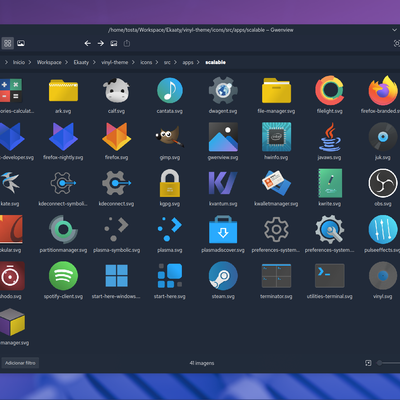This screenshot has height=400, width=400.
Task: Open the icons breadcrumb folder
Action: pos(146,62)
